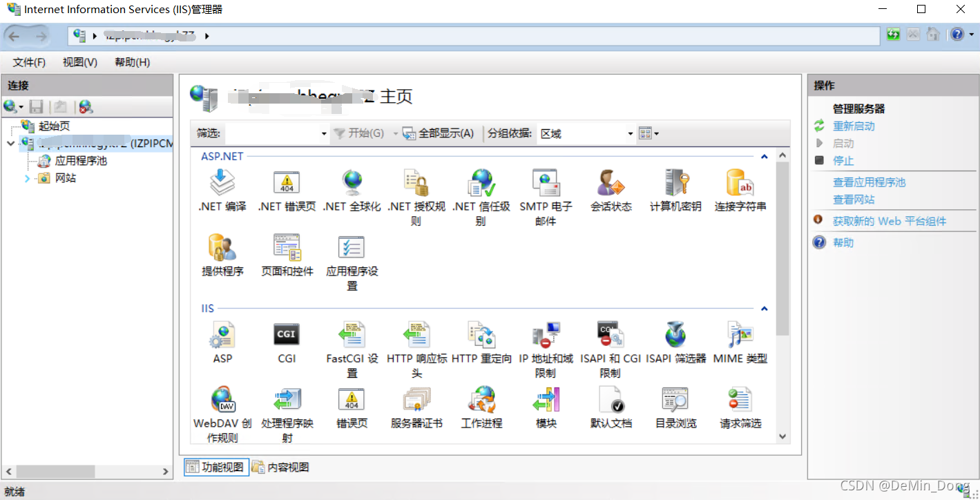Click the refresh icon in address bar
Image resolution: width=980 pixels, height=500 pixels.
(x=894, y=34)
